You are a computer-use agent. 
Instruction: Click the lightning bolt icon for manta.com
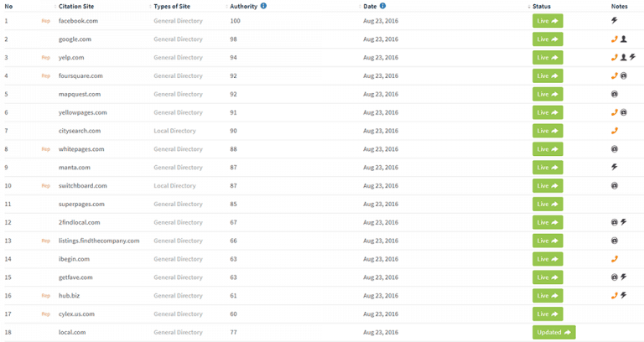pos(615,167)
